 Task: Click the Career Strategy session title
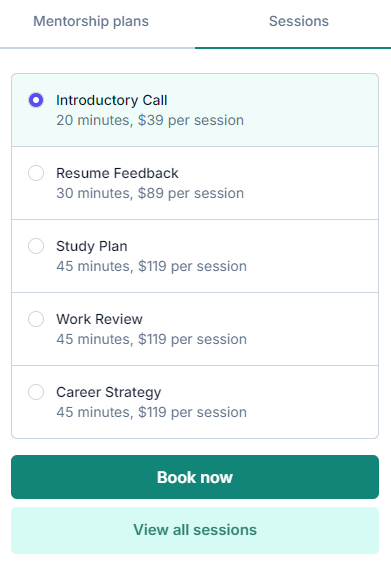pos(109,393)
